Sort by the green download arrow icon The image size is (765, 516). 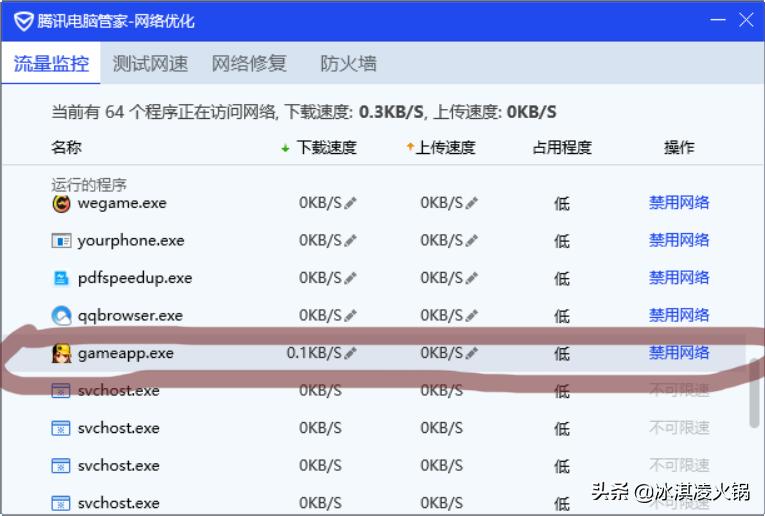click(285, 148)
